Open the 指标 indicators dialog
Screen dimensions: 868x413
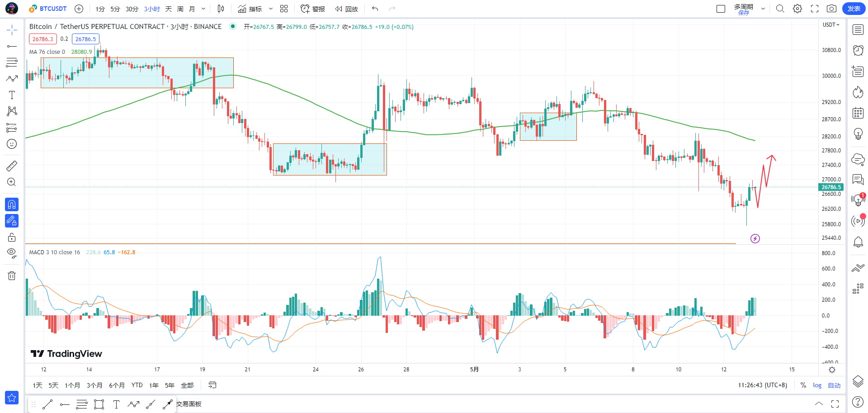(x=250, y=9)
